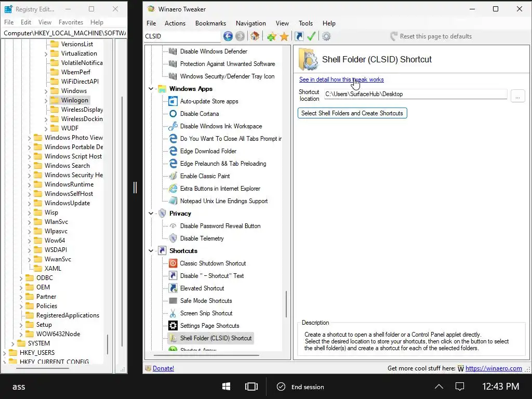Screen dimensions: 532x399
Task: Click the Elevated Shortcut icon
Action: pyautogui.click(x=173, y=288)
